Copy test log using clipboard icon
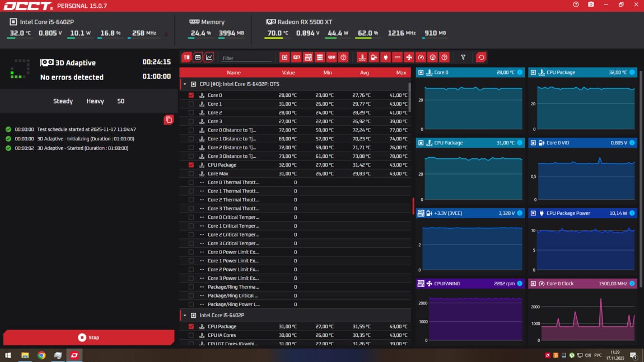 169,120
